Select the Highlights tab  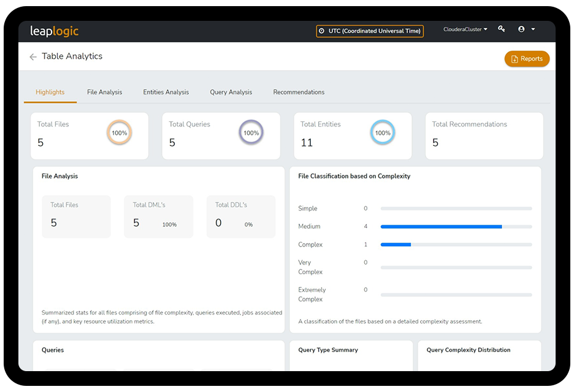(50, 92)
